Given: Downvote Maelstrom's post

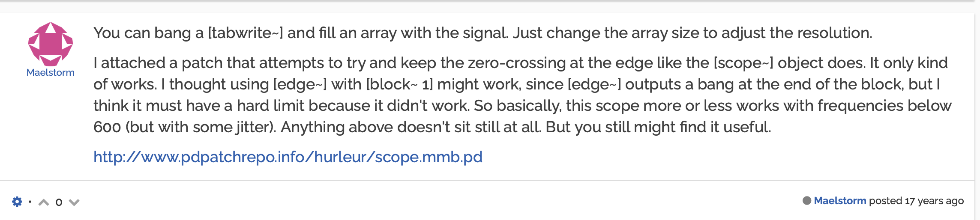Looking at the screenshot, I should click(x=74, y=202).
